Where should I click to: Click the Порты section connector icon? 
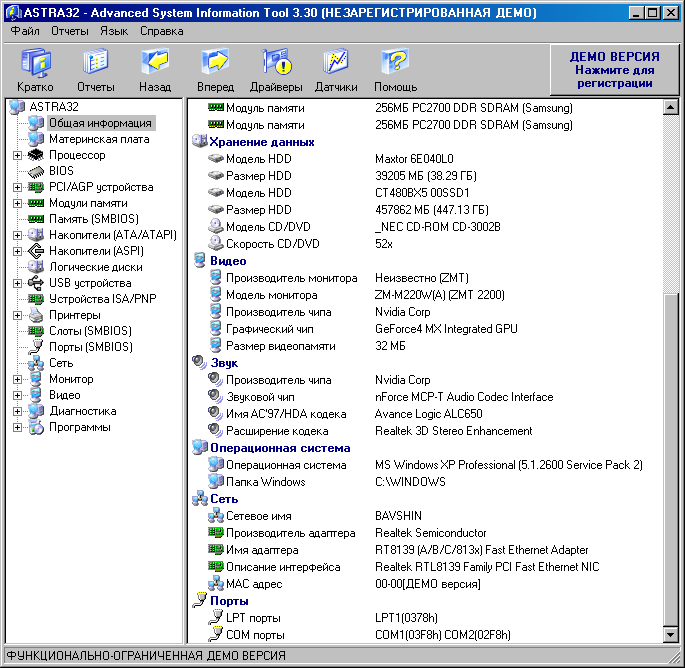(200, 601)
